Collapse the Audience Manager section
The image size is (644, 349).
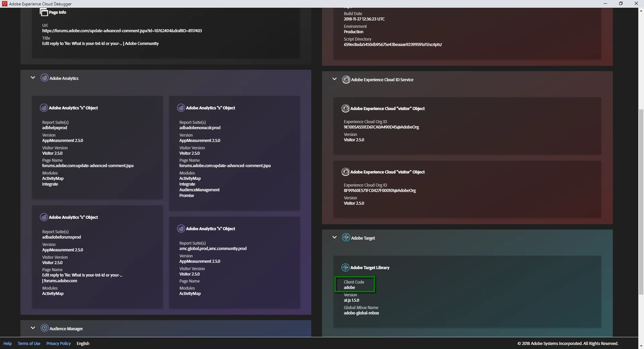coord(33,328)
